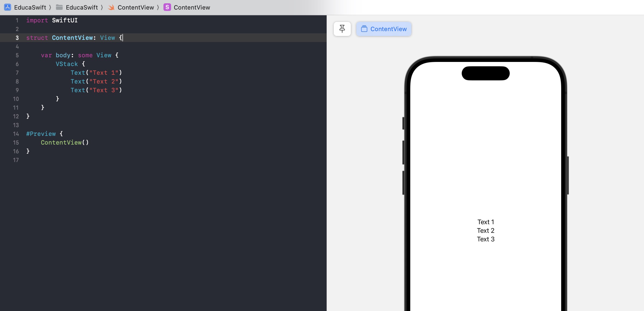Click the Swift file icon in breadcrumb
The image size is (644, 311).
pyautogui.click(x=111, y=7)
